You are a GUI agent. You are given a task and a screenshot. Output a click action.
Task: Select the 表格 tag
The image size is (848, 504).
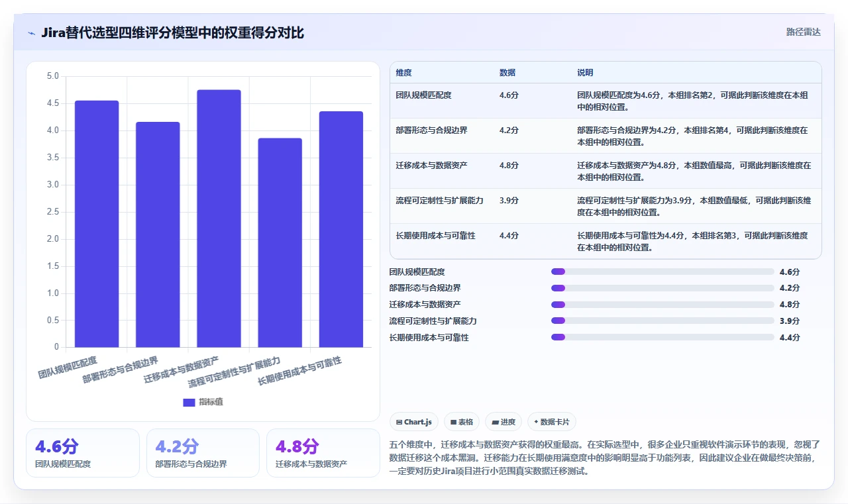pyautogui.click(x=461, y=422)
